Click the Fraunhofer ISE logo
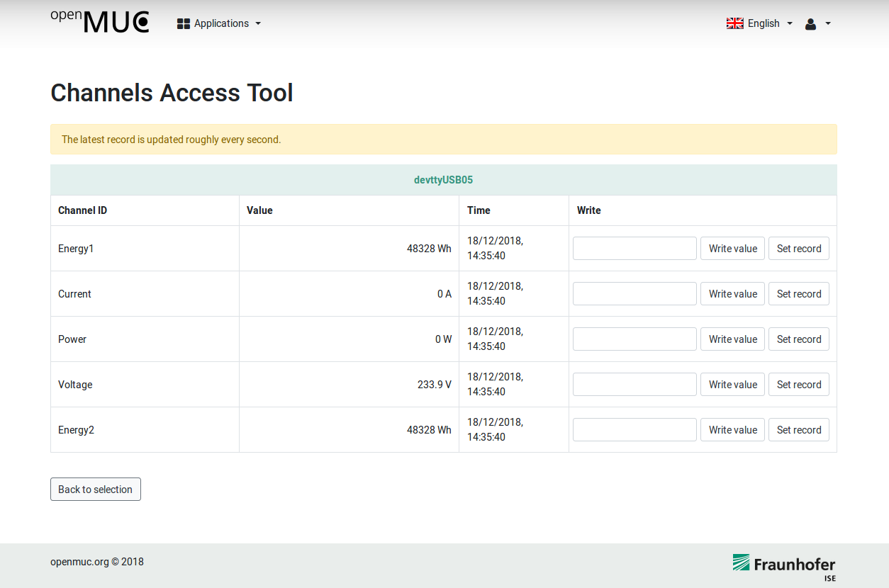The width and height of the screenshot is (889, 588). (784, 564)
